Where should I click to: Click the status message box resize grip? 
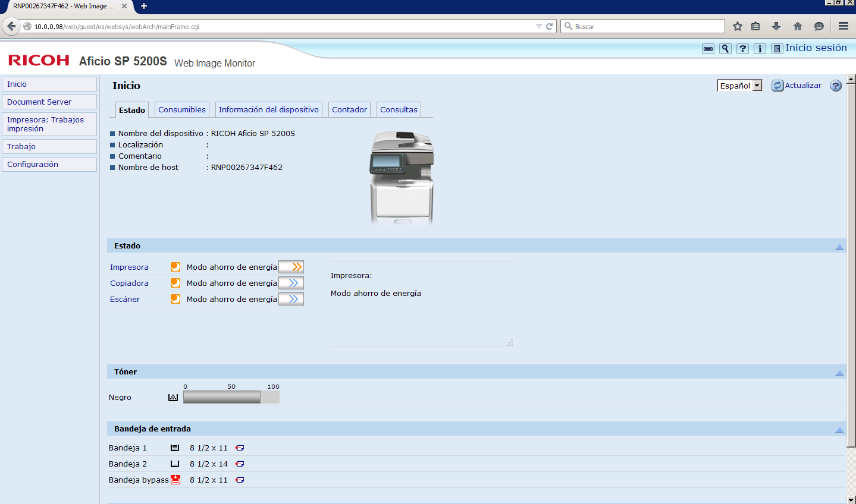[510, 343]
